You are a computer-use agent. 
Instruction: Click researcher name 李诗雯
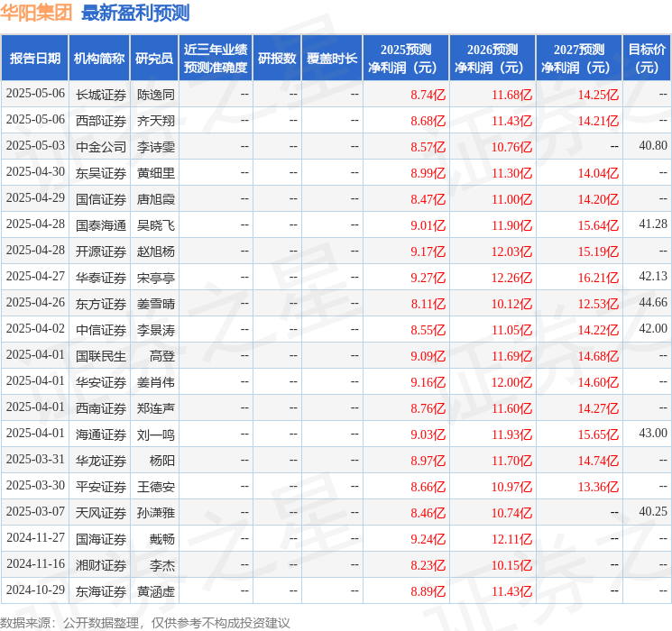[155, 147]
